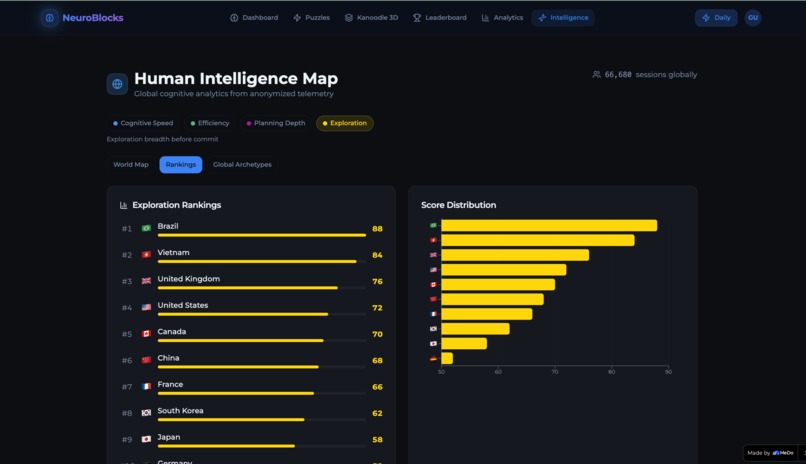This screenshot has width=806, height=464.
Task: Click the Japan flag in rankings
Action: point(146,439)
